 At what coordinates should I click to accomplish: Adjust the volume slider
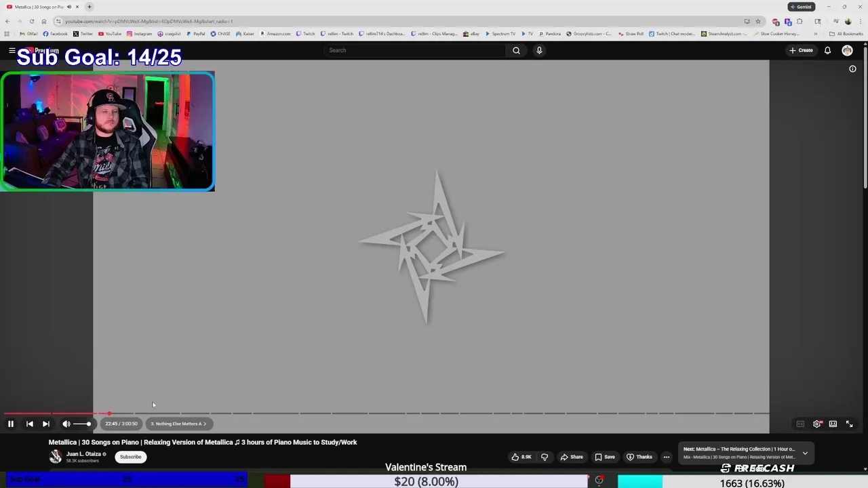(82, 424)
